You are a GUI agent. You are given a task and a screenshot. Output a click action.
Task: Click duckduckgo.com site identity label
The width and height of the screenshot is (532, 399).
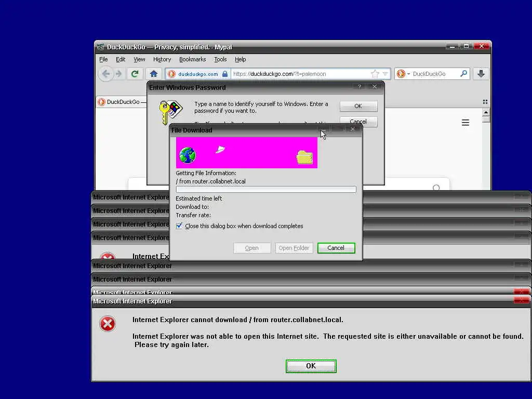click(198, 74)
